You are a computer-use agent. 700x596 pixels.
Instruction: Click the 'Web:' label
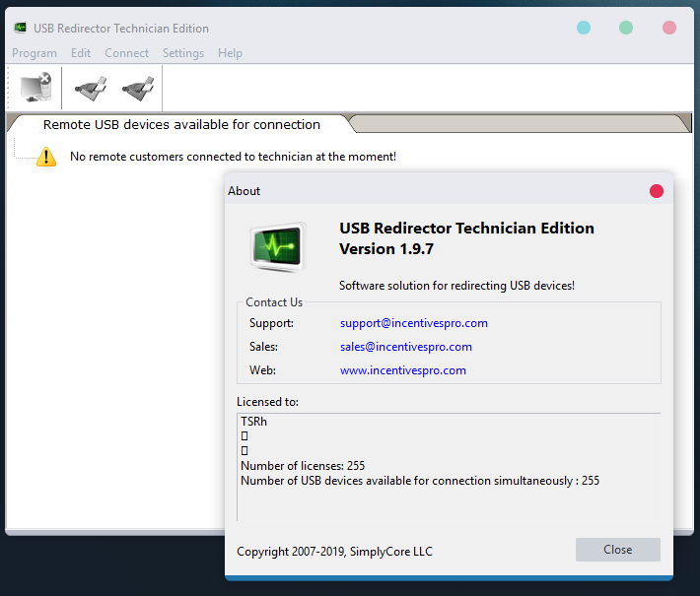[262, 370]
